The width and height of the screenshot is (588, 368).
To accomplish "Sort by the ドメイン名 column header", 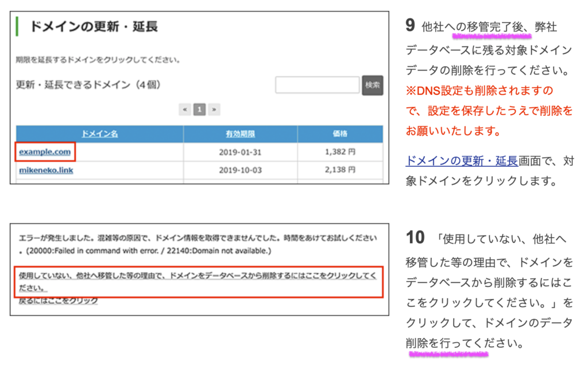I will point(99,134).
